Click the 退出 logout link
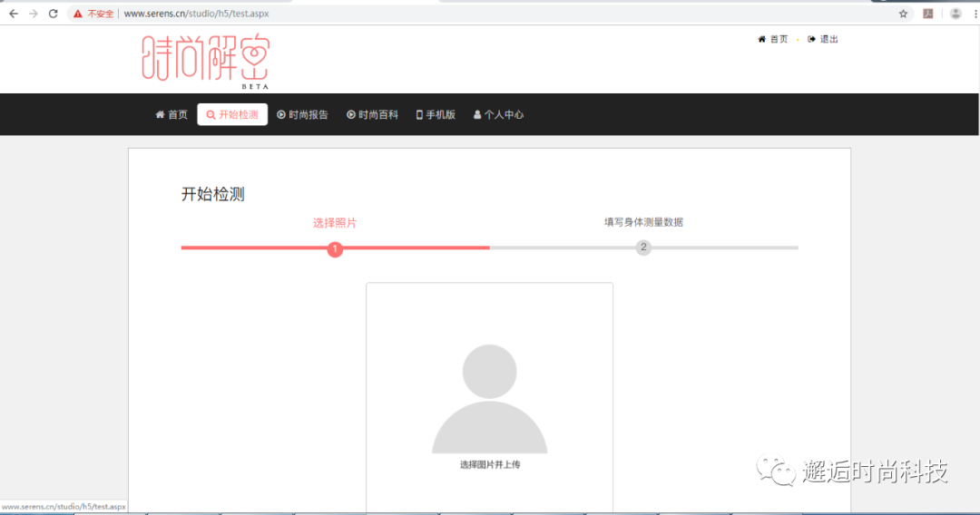 (x=822, y=39)
